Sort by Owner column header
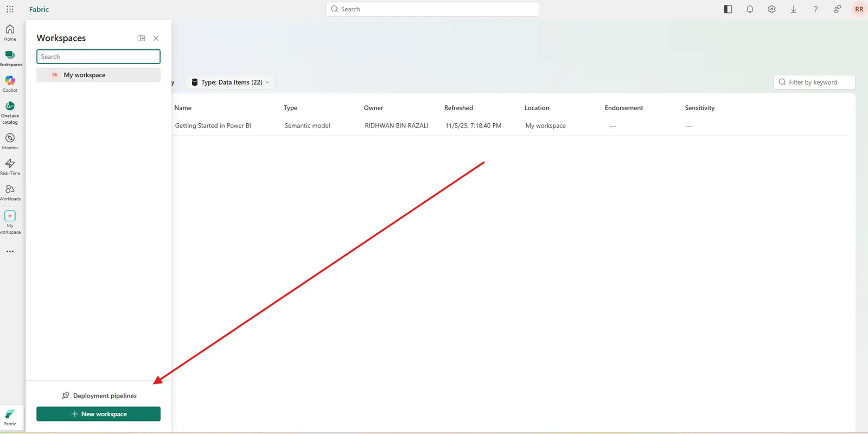Image resolution: width=868 pixels, height=434 pixels. pos(373,108)
